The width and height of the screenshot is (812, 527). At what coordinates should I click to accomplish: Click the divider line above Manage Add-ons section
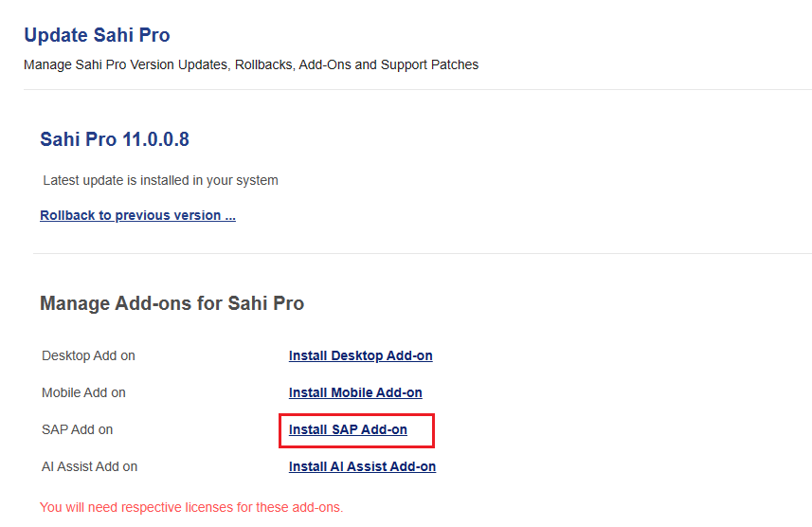coord(422,253)
